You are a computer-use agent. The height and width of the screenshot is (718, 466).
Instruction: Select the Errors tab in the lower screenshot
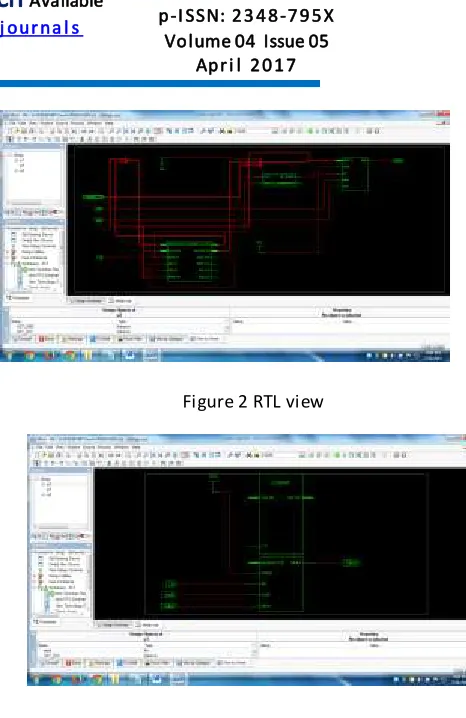74,663
